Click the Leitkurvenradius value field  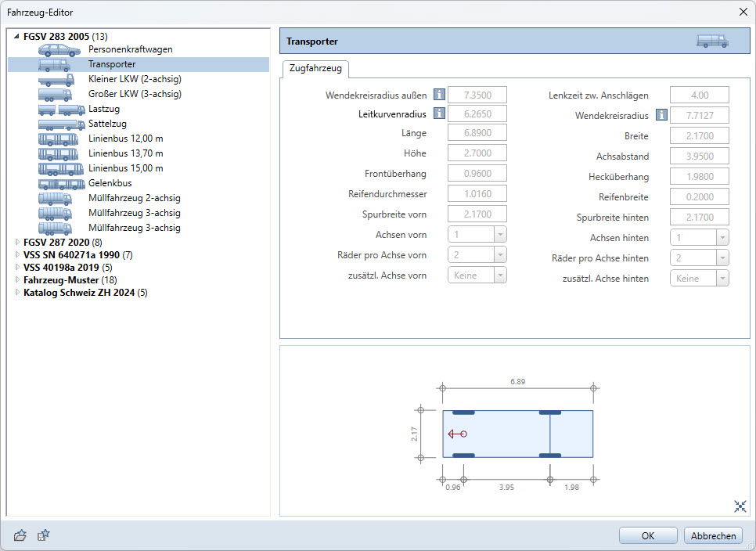pos(477,113)
